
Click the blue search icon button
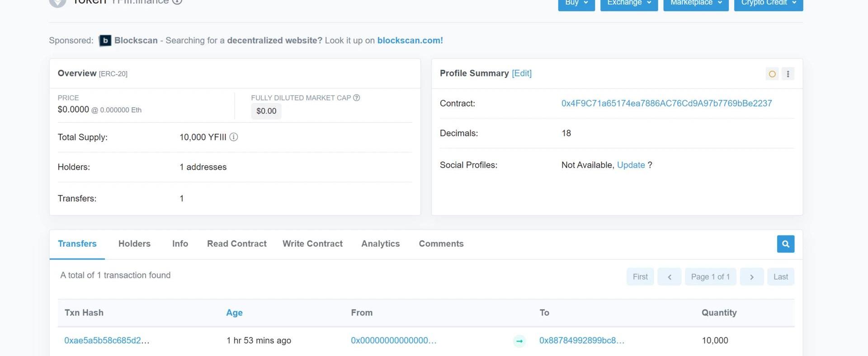click(786, 244)
